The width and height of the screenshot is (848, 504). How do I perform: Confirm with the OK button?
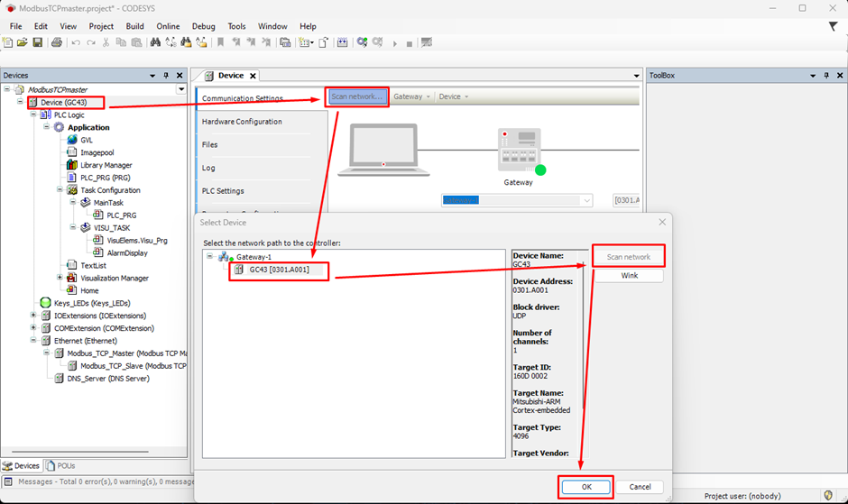pyautogui.click(x=586, y=487)
